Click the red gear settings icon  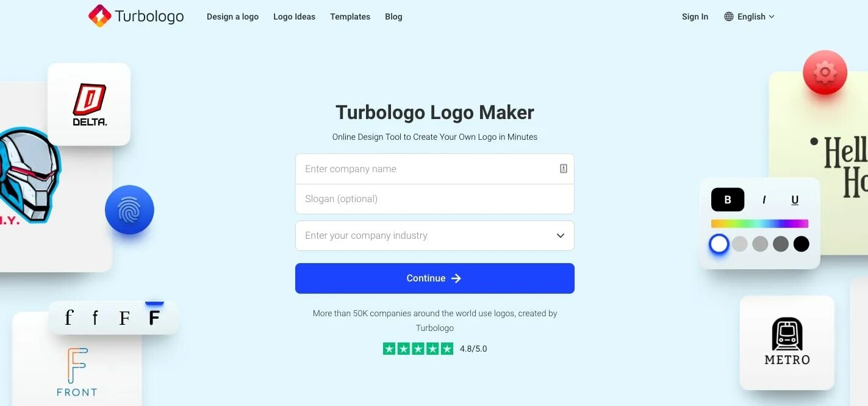825,73
